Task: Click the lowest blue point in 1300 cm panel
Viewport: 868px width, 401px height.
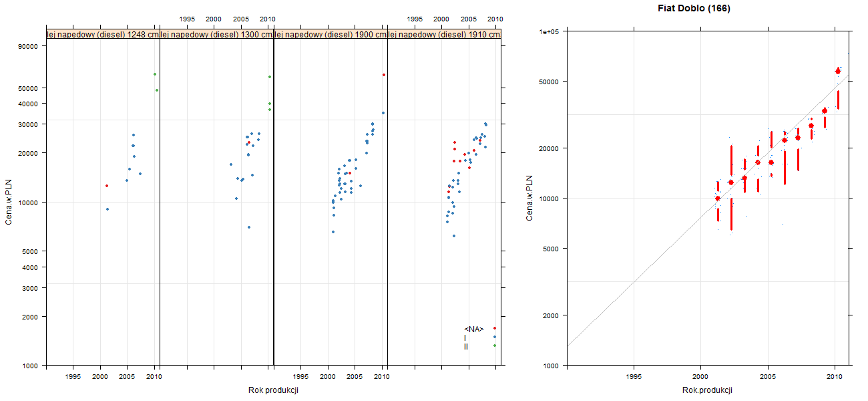Action: [249, 227]
